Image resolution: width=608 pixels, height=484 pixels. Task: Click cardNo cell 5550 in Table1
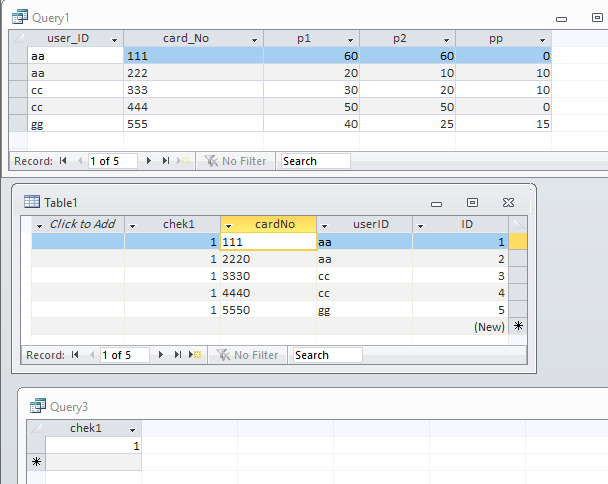pos(268,310)
